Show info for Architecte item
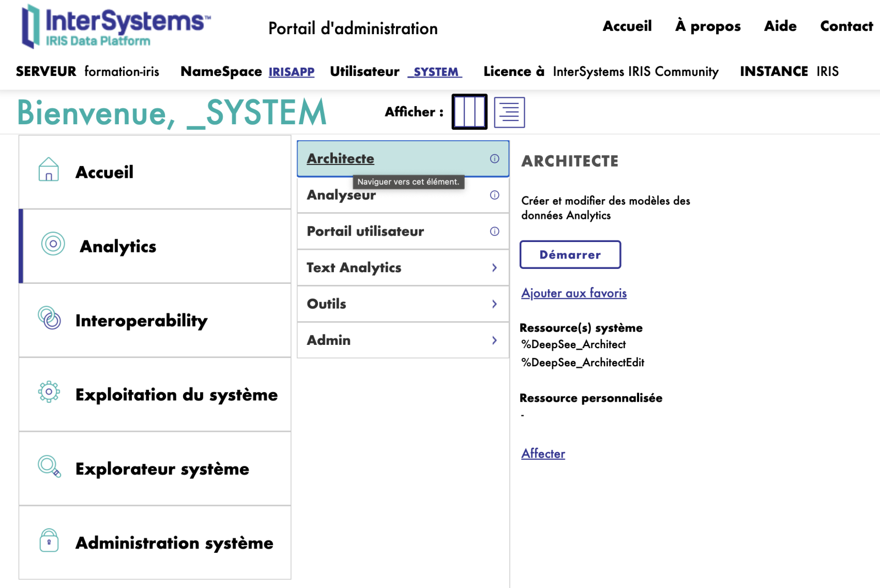The height and width of the screenshot is (588, 880). [x=494, y=159]
